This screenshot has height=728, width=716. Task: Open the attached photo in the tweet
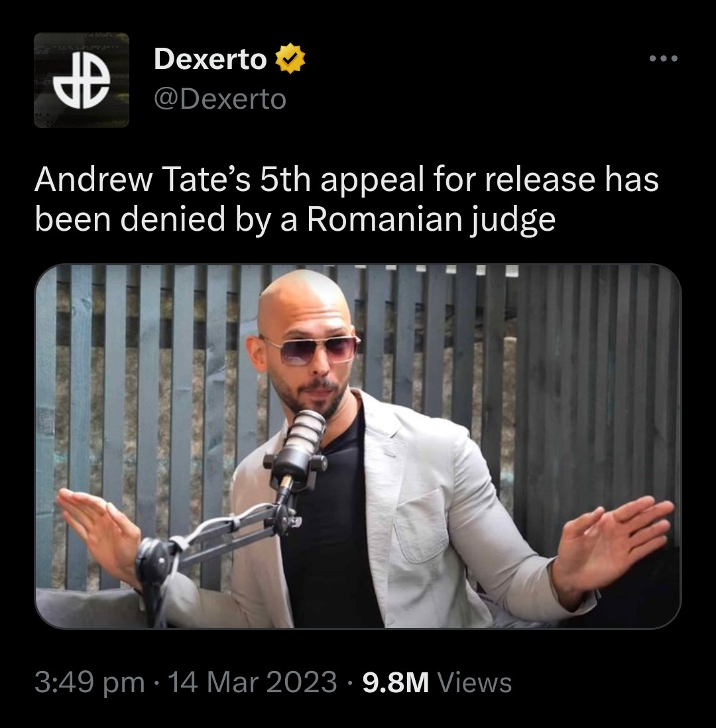click(358, 446)
